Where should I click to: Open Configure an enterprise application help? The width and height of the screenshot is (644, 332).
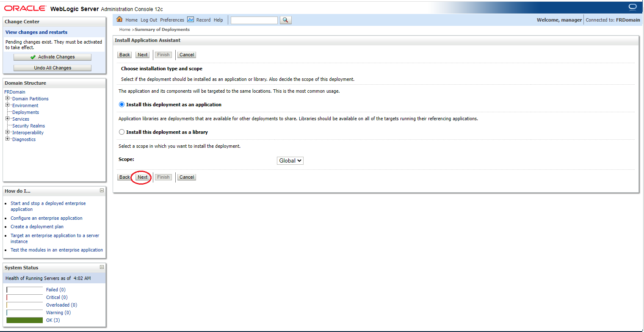[x=47, y=218]
